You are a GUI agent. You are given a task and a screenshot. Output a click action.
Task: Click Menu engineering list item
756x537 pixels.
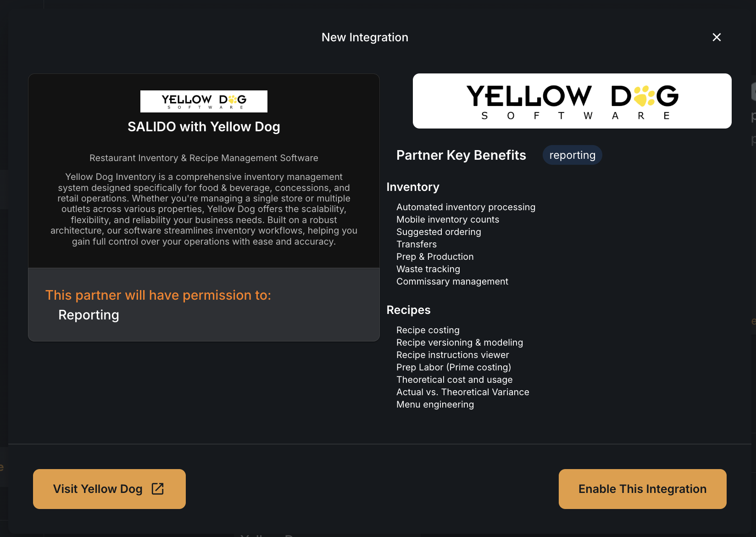435,404
